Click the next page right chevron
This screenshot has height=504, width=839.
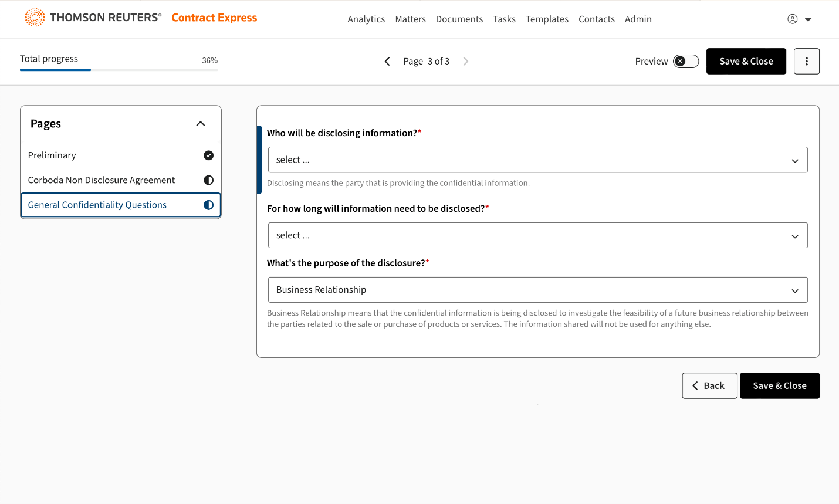click(466, 61)
